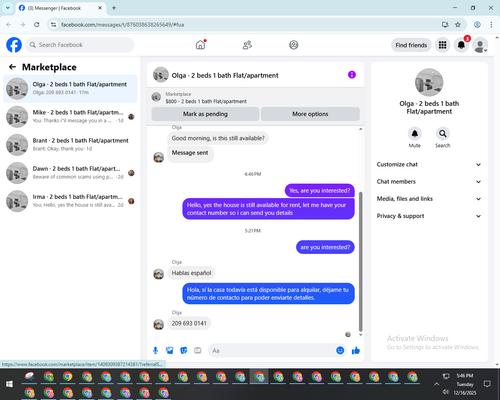The width and height of the screenshot is (500, 400).
Task: Open the account profile avatar menu
Action: point(480,45)
